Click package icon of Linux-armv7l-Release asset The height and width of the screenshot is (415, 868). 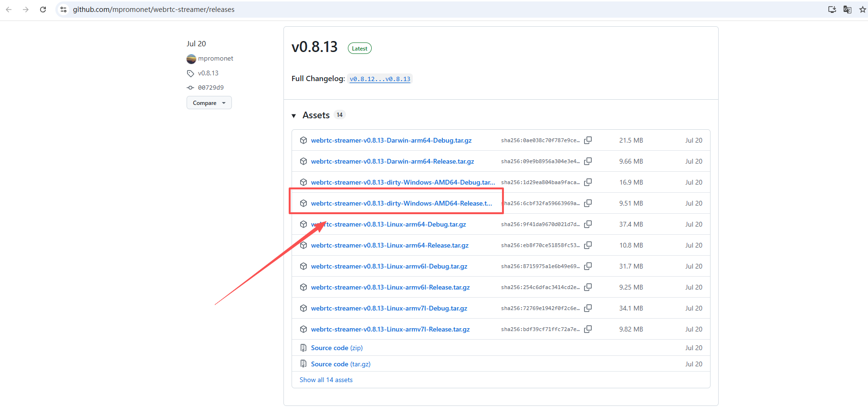tap(303, 329)
